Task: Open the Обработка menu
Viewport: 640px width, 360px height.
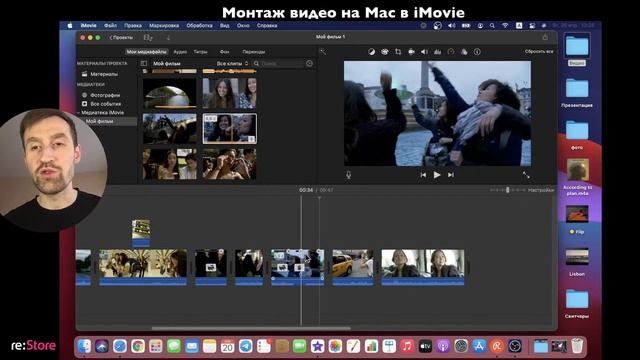Action: [199, 25]
